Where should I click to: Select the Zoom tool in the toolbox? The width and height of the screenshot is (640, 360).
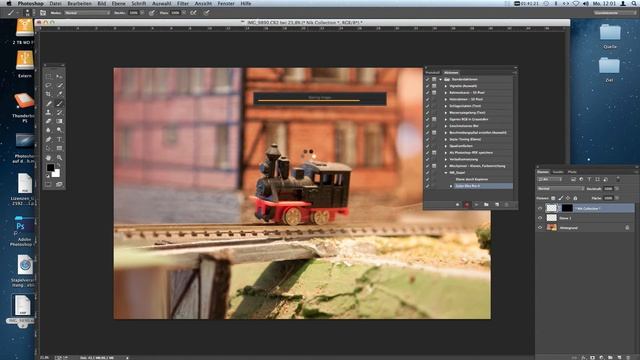point(60,158)
